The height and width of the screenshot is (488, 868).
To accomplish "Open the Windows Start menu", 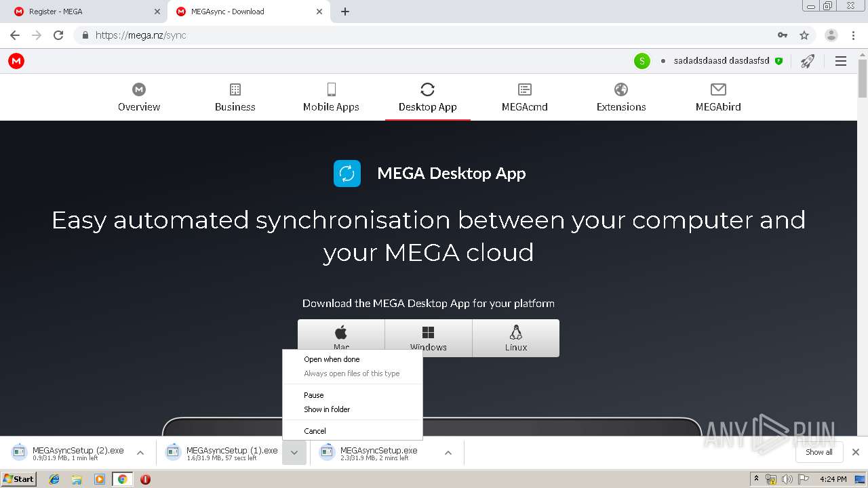I will (19, 479).
